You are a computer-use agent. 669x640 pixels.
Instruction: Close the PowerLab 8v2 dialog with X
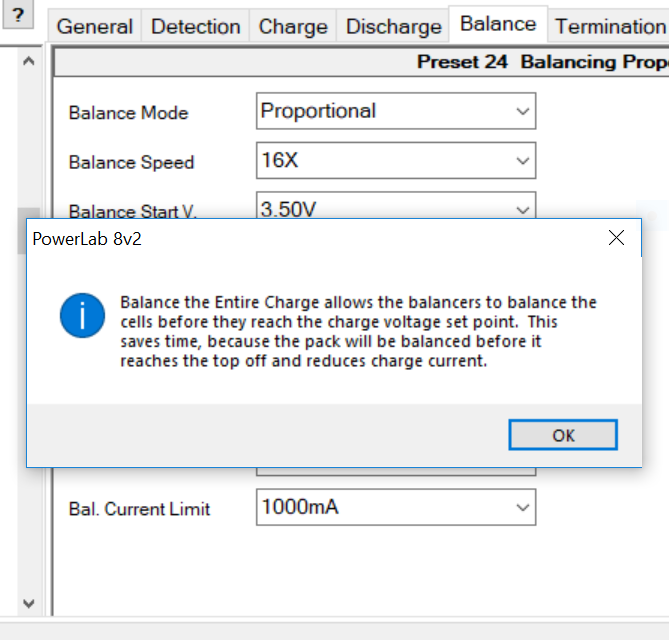point(616,238)
